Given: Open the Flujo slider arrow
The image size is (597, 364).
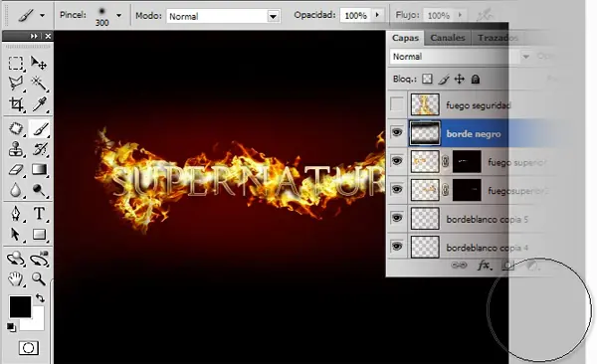Looking at the screenshot, I should [x=460, y=15].
